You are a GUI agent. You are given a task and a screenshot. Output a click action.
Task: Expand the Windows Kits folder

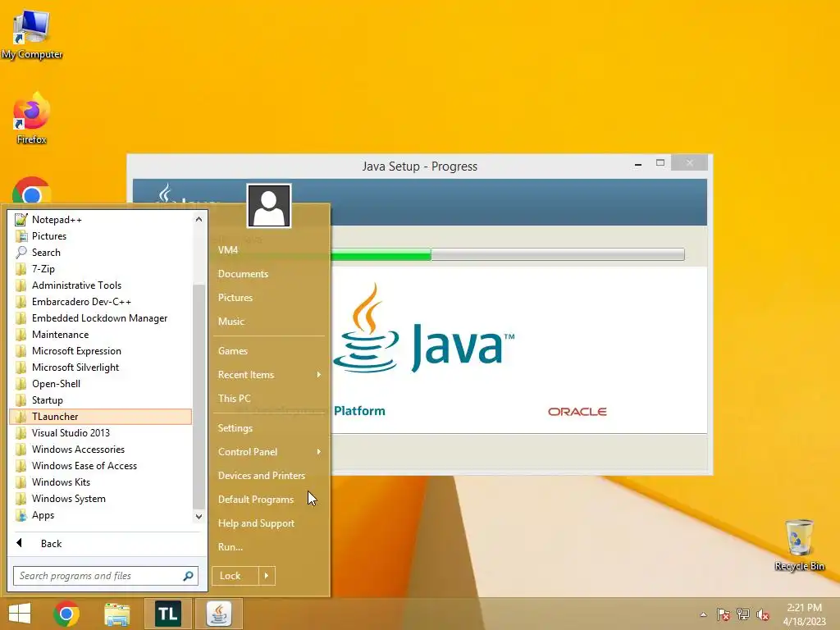[x=100, y=482]
